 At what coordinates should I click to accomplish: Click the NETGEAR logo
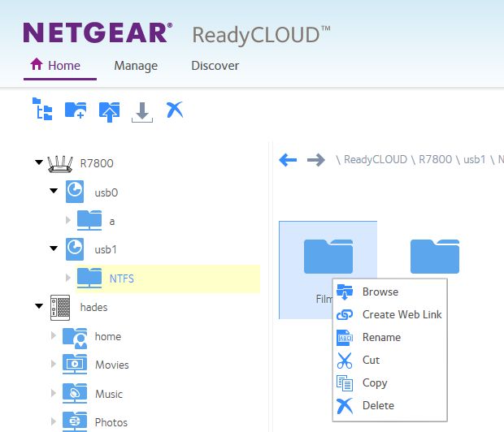[x=98, y=32]
